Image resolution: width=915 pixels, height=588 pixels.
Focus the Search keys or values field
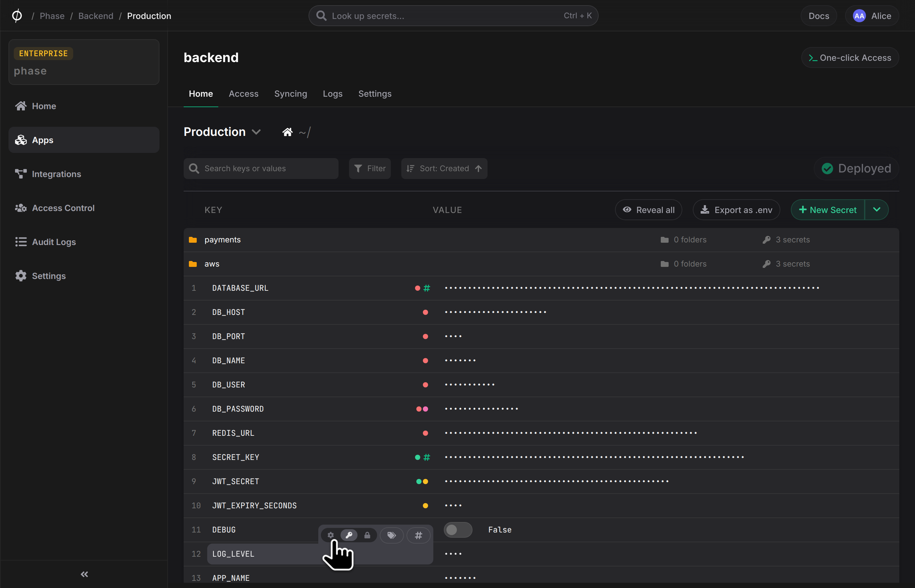point(261,168)
